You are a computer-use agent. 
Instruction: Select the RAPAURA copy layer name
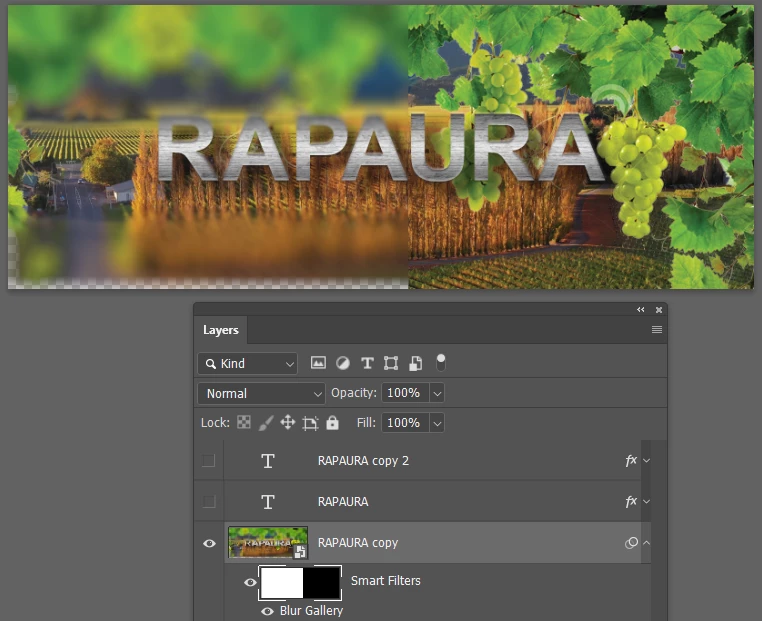click(358, 543)
